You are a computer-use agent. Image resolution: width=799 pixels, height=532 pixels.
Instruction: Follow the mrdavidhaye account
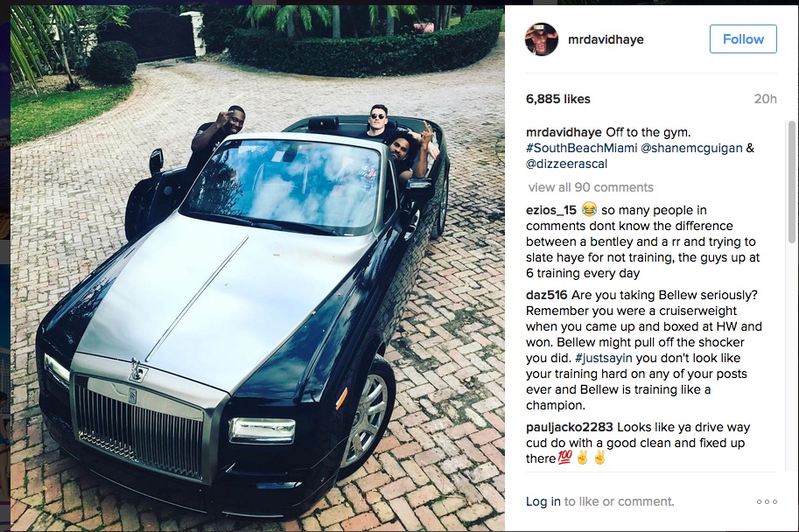tap(743, 38)
